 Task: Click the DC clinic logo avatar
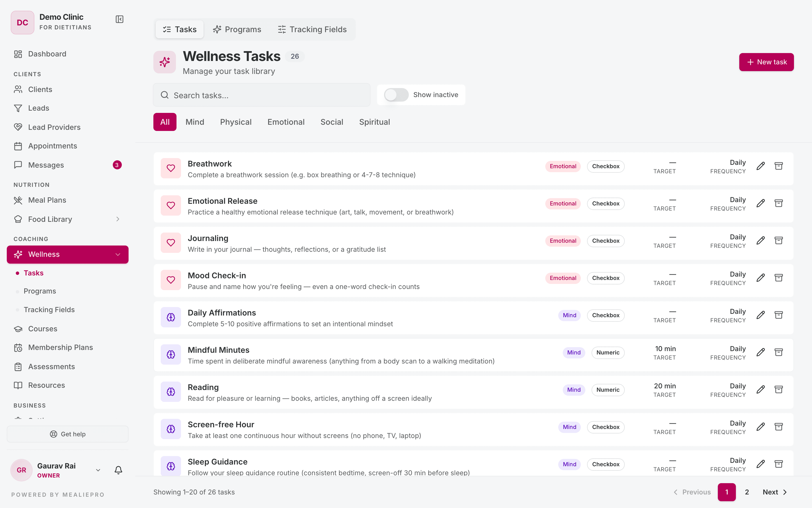23,23
